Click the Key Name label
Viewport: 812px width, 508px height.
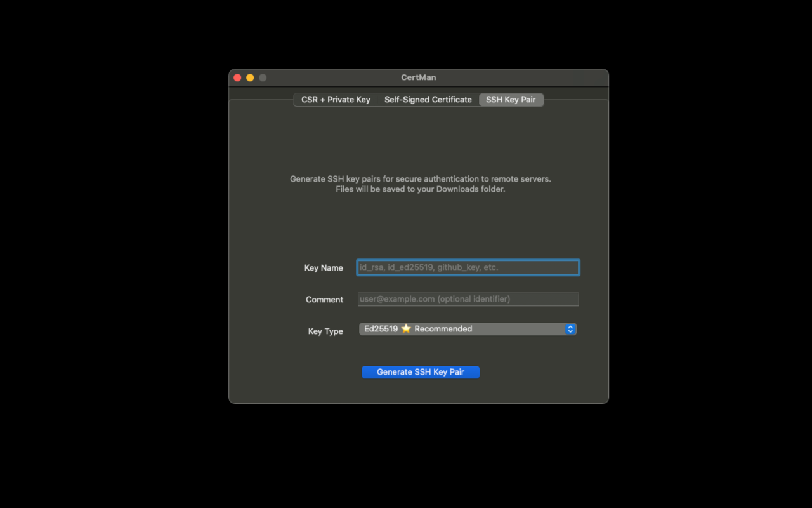[x=324, y=267]
